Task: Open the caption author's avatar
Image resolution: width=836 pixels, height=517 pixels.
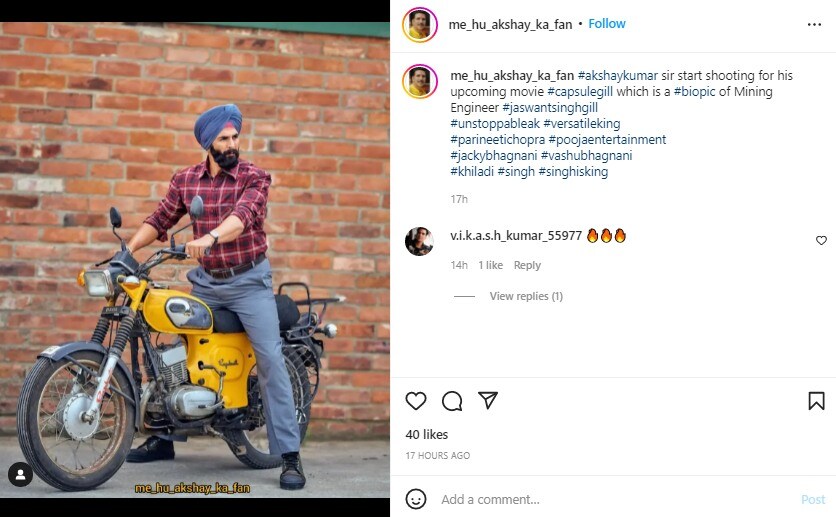Action: [420, 82]
